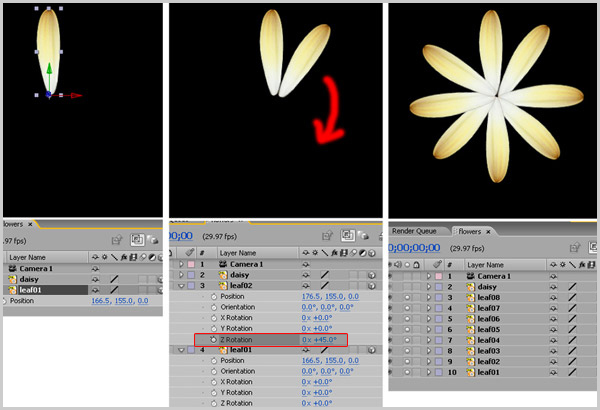Click audio speaker column header in right timeline
This screenshot has width=600, height=410.
(399, 265)
